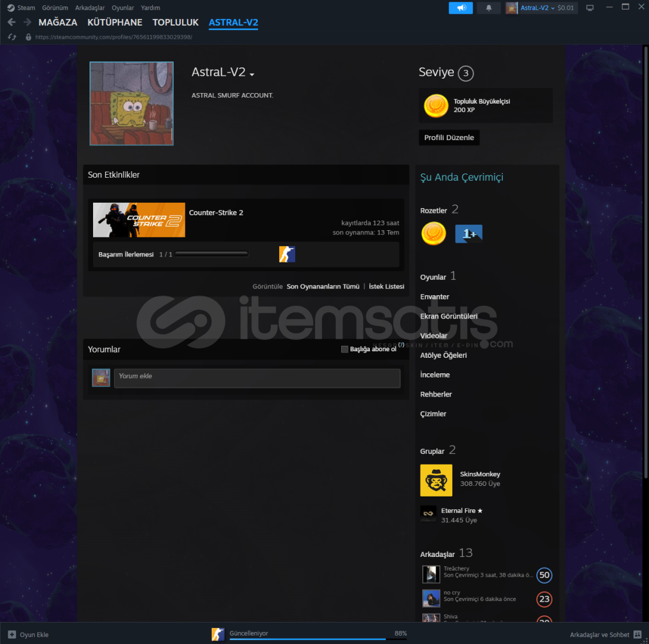Click the Counter-Strike 2 title link
Screen dimensions: 649x644
click(216, 213)
